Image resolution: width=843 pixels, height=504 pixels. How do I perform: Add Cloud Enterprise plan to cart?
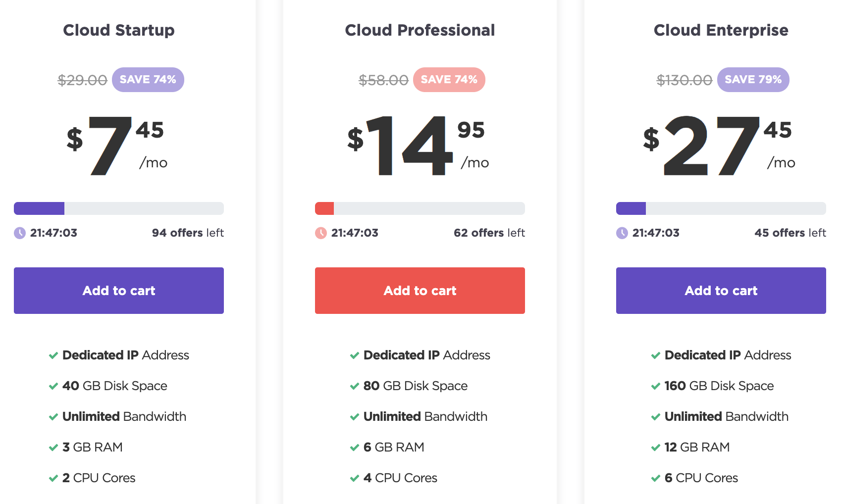point(721,291)
